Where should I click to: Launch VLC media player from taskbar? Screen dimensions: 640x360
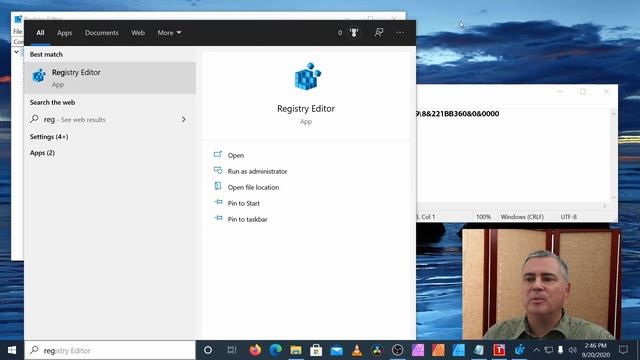357,350
